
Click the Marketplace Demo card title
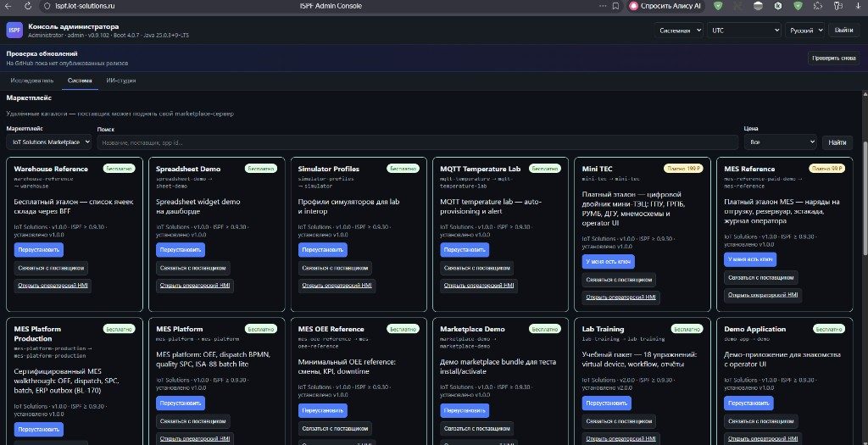pyautogui.click(x=473, y=329)
